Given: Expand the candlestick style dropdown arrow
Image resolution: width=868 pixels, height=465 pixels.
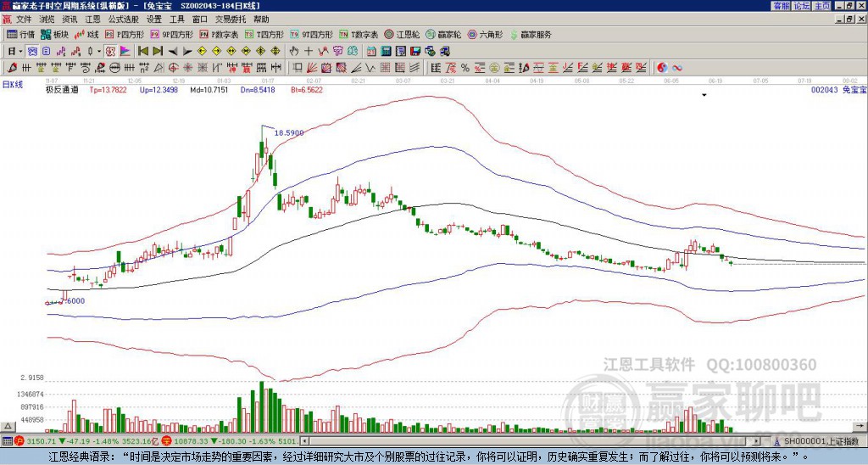Looking at the screenshot, I should pyautogui.click(x=99, y=52).
